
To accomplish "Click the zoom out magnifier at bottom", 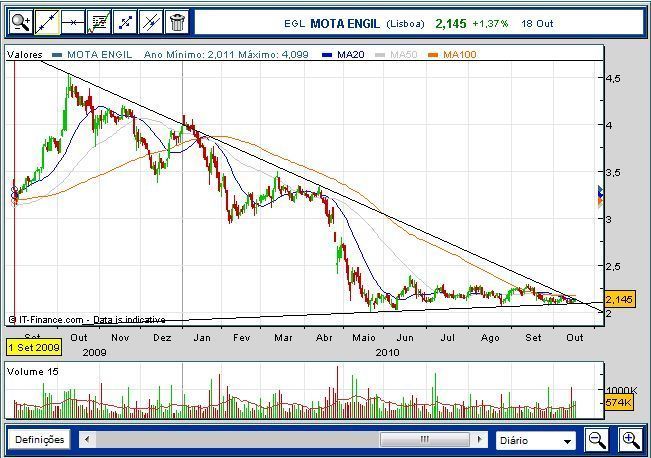I will (x=597, y=440).
